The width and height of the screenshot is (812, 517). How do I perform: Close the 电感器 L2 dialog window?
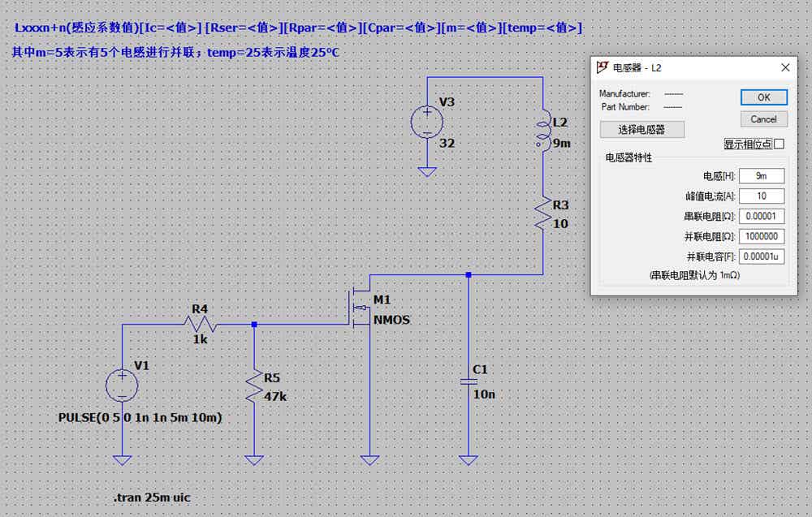click(x=785, y=68)
